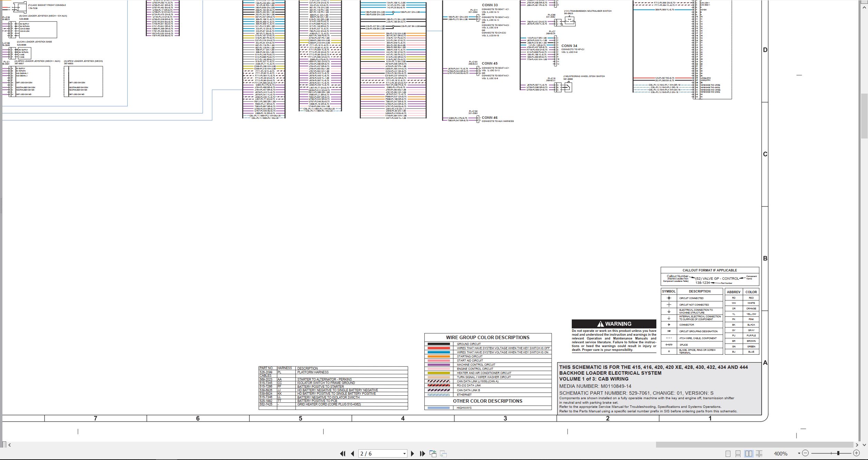Click CAN LOADER JOYSTICK BASE label
Image resolution: width=868 pixels, height=460 pixels.
tap(35, 42)
